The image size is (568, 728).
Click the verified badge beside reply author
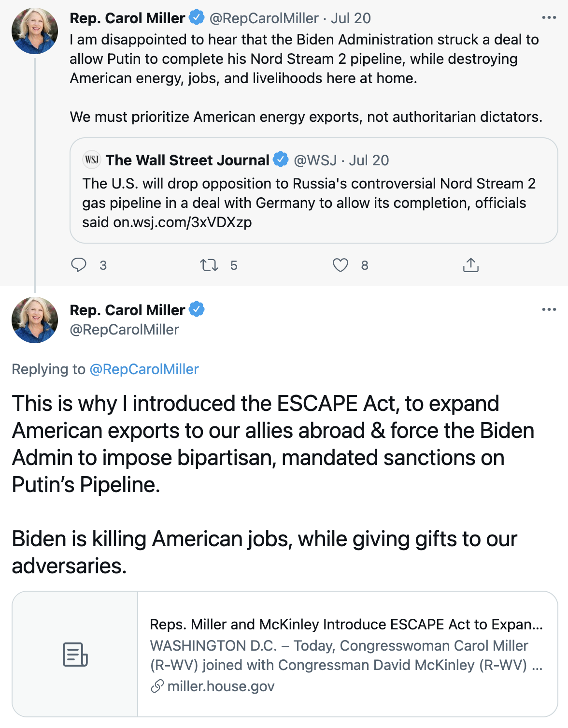click(197, 309)
